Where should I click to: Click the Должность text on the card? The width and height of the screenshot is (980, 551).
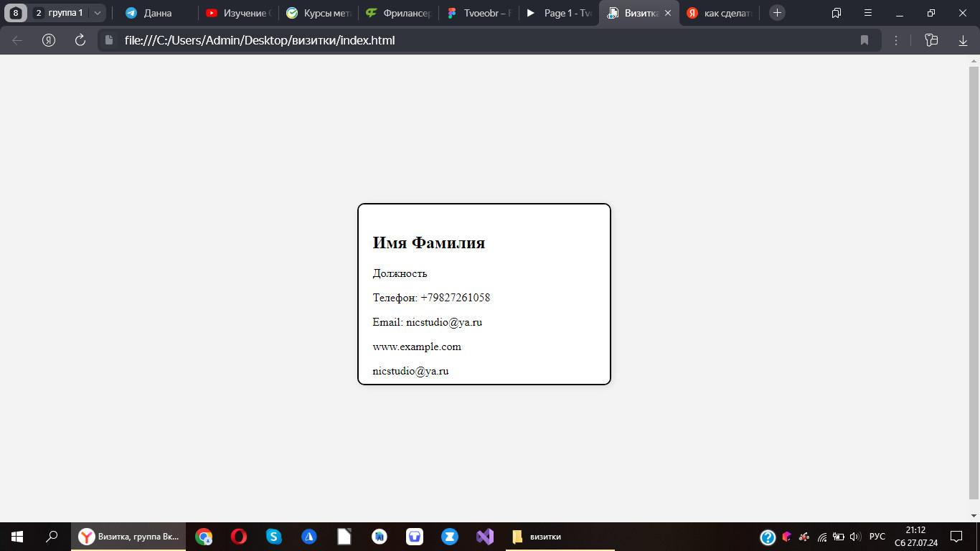[400, 273]
